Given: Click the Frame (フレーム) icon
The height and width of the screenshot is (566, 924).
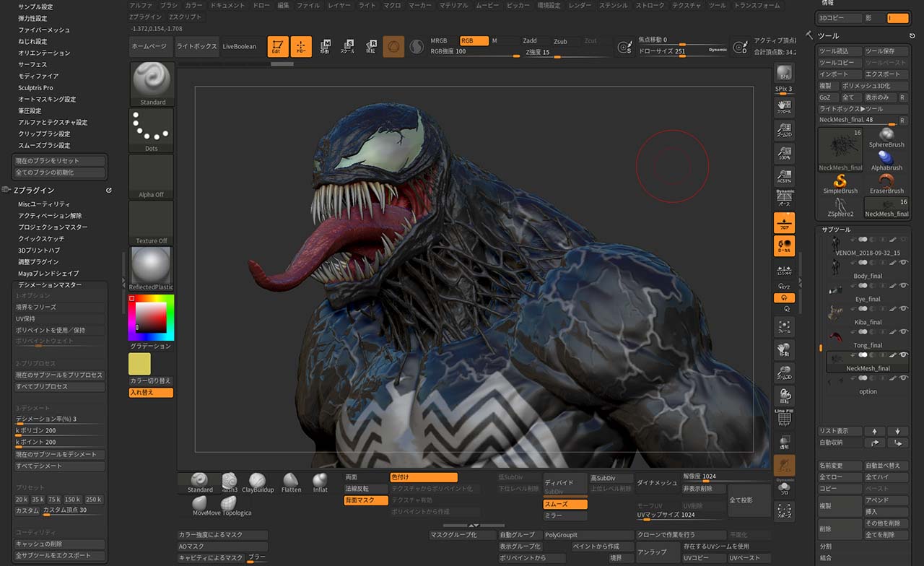Looking at the screenshot, I should click(x=784, y=327).
